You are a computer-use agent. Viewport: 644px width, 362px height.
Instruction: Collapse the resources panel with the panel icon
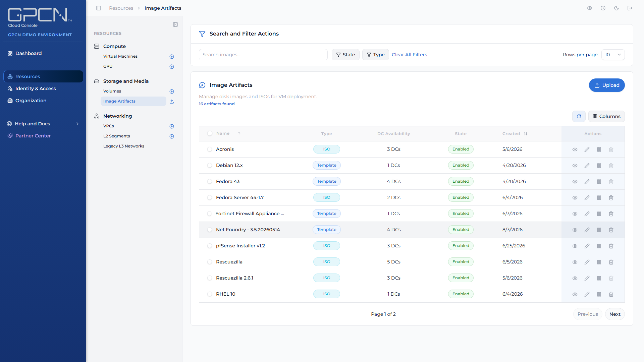[175, 24]
